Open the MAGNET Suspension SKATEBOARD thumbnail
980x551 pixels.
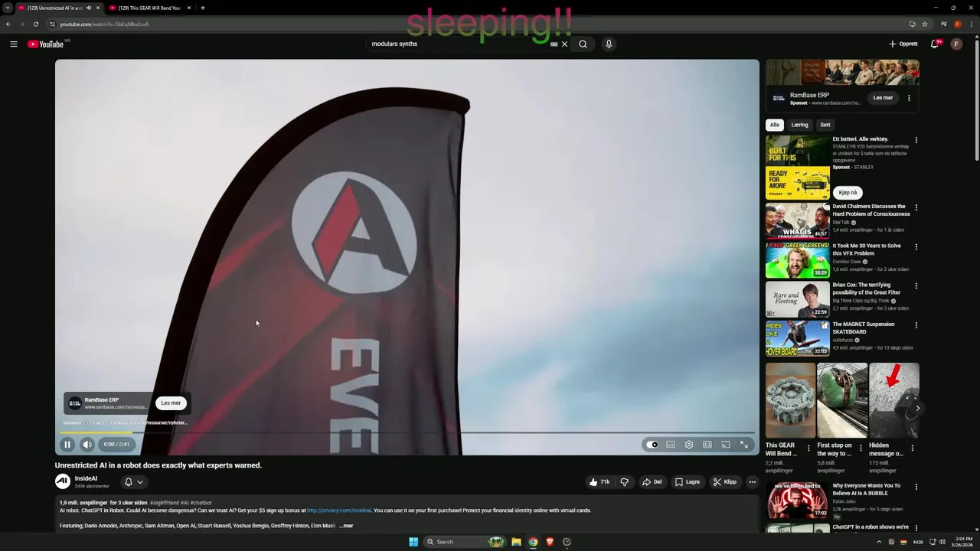797,338
